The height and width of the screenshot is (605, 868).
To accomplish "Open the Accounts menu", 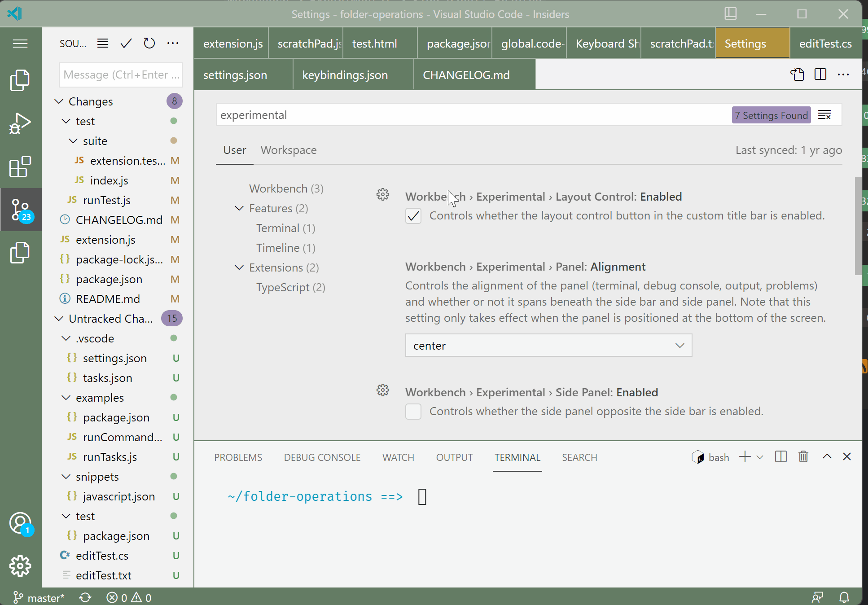I will point(20,523).
